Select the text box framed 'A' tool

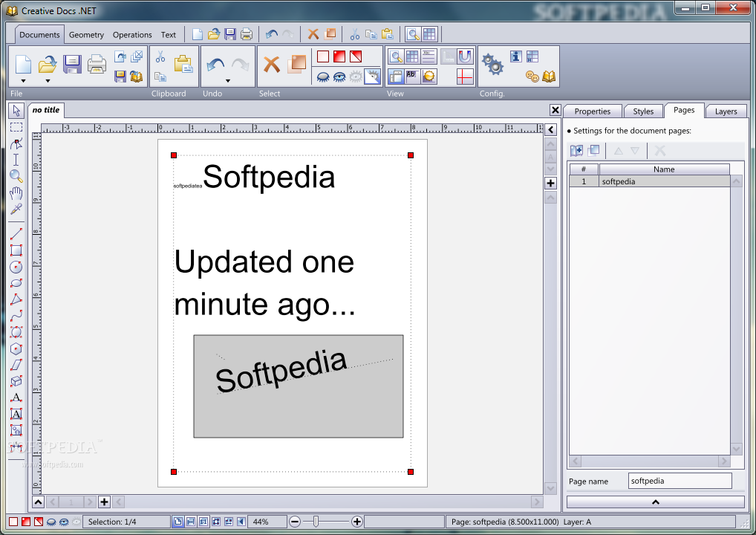(x=16, y=414)
